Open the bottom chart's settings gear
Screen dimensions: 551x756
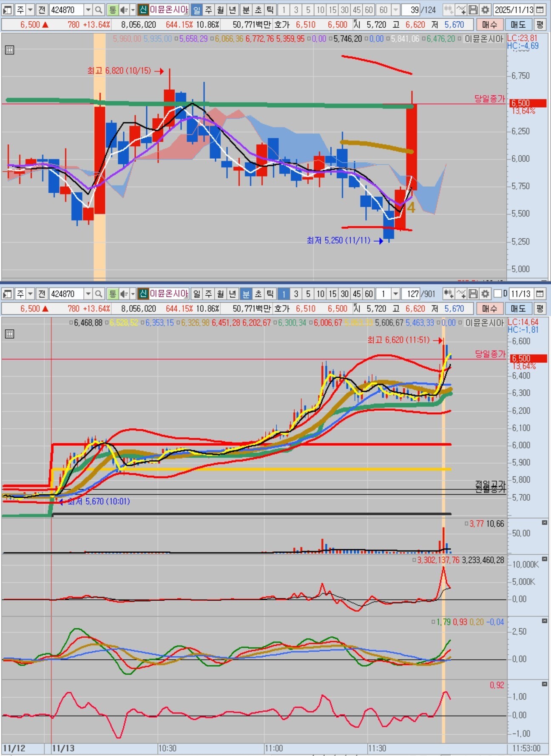click(x=485, y=294)
